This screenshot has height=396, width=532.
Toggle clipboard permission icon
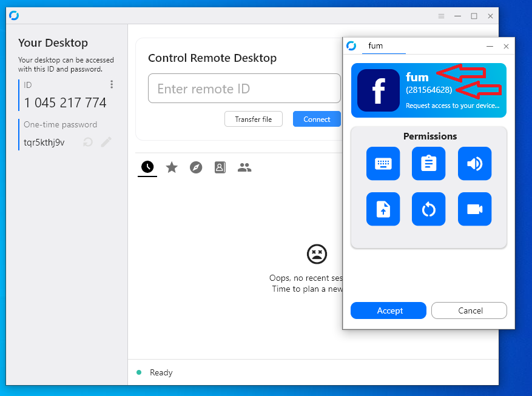[428, 163]
